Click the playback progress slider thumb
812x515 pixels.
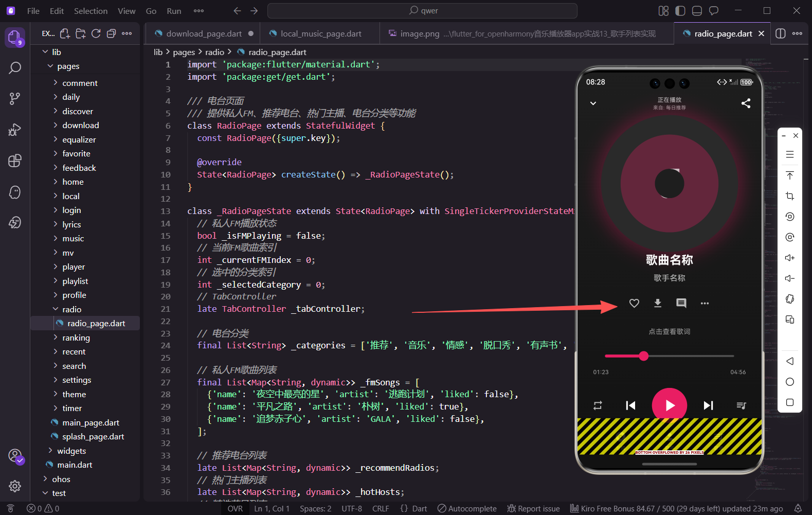tap(643, 356)
